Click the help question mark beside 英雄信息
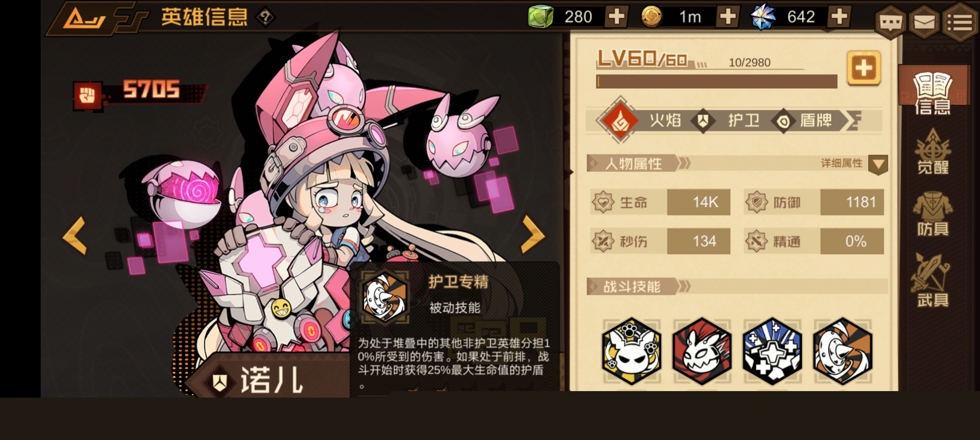 tap(265, 17)
